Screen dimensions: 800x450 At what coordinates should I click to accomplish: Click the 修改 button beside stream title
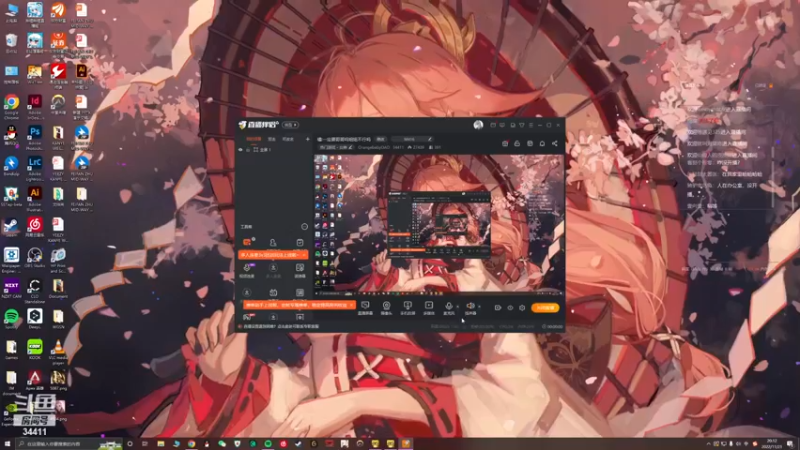coord(381,139)
